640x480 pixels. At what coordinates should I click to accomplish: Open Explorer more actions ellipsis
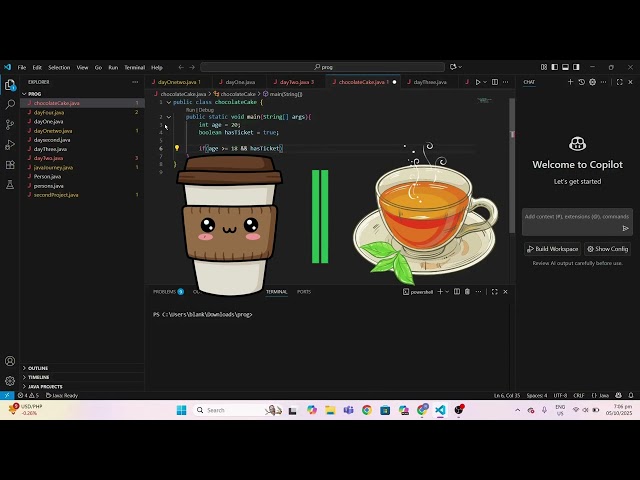click(x=135, y=82)
